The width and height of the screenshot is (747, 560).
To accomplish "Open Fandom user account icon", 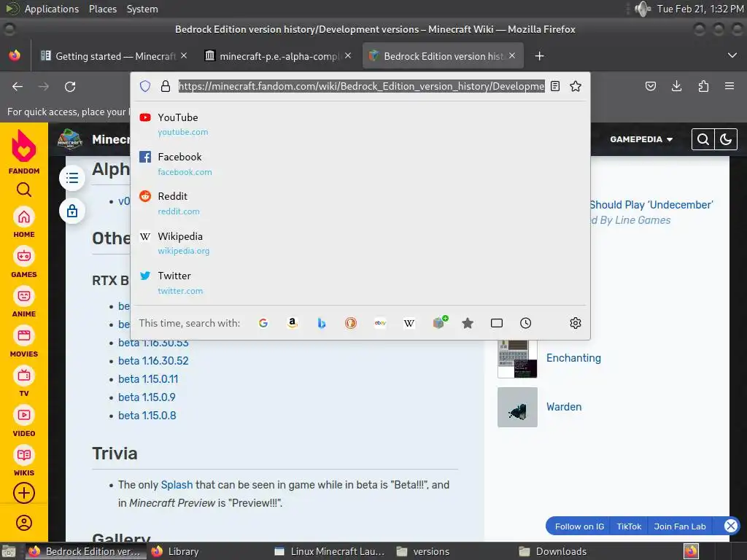I will tap(24, 523).
